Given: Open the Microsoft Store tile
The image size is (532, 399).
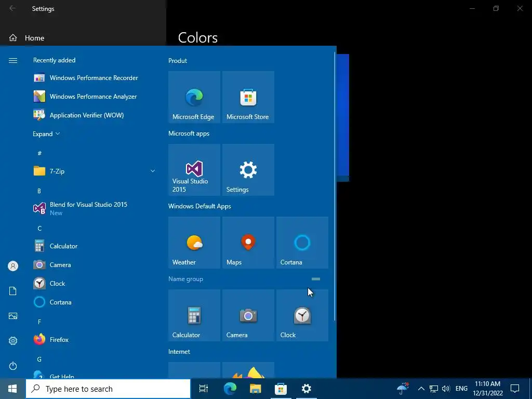Looking at the screenshot, I should click(x=248, y=97).
